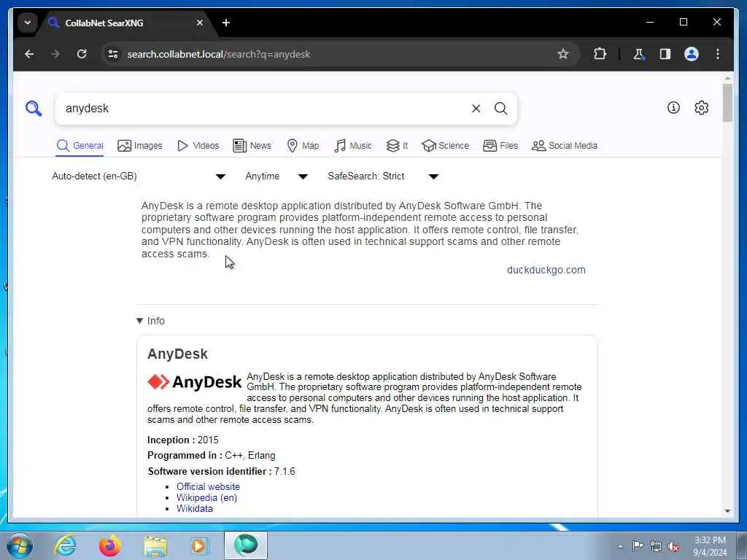Screen dimensions: 747x560
Task: Click the Software version identifier 7.1.6
Action: (221, 472)
